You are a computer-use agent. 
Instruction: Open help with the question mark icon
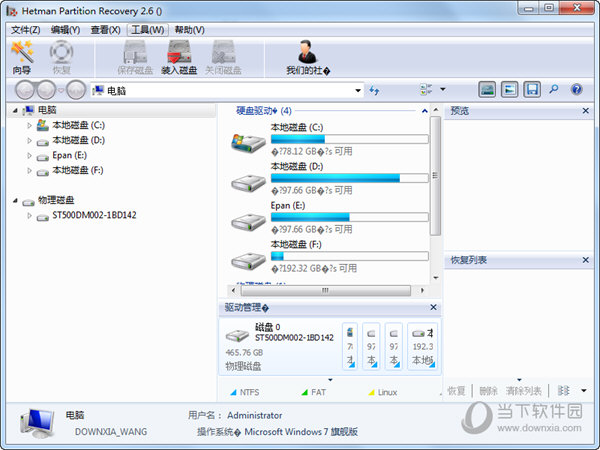[576, 90]
